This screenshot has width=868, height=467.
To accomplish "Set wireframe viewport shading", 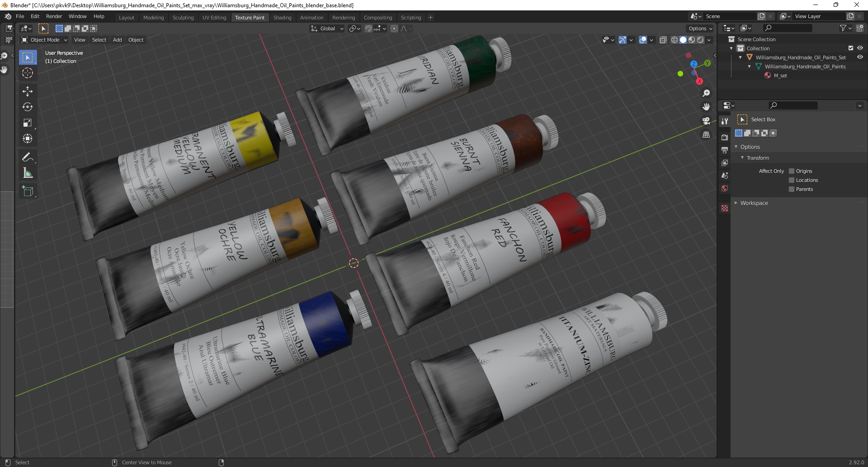I will pyautogui.click(x=674, y=40).
